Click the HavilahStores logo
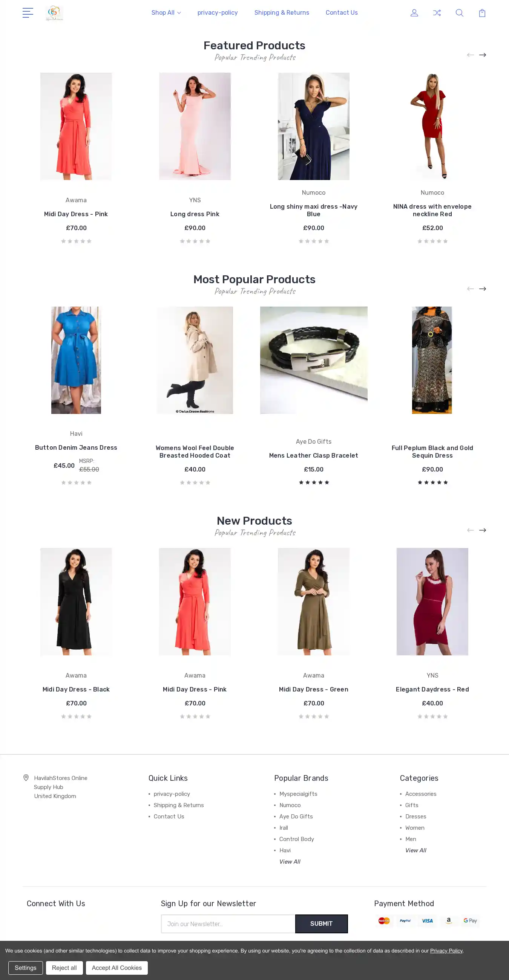 (x=54, y=13)
